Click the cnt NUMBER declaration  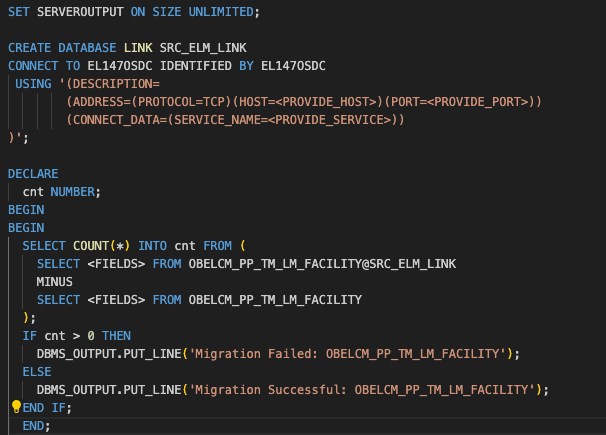[x=62, y=191]
